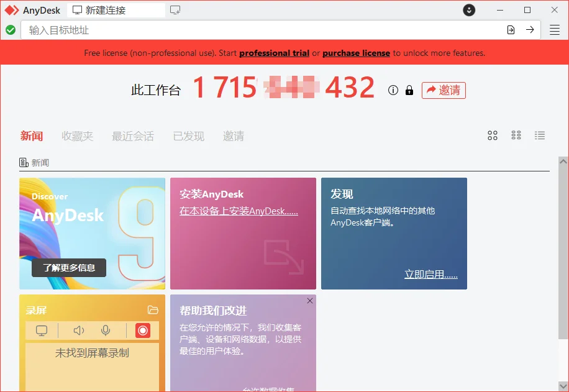569x392 pixels.
Task: Open the recordings folder icon
Action: point(153,310)
